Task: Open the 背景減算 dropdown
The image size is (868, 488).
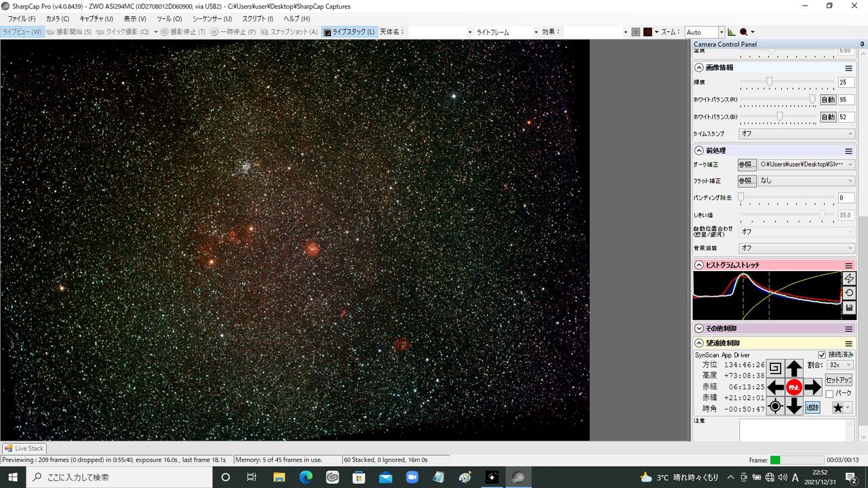Action: pos(797,248)
